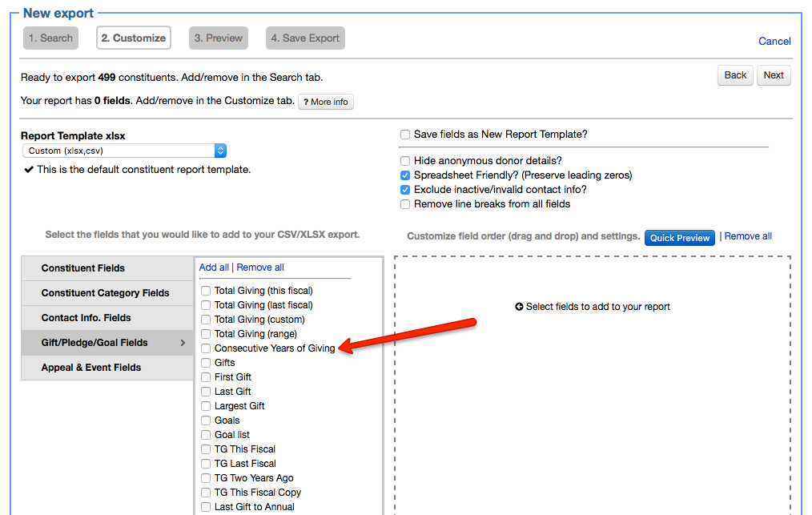Uncheck Spreadsheet Friendly option
The image size is (812, 515).
[x=405, y=175]
